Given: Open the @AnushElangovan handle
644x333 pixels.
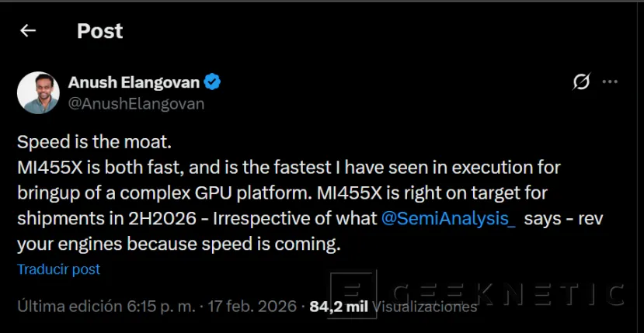Looking at the screenshot, I should pos(137,104).
